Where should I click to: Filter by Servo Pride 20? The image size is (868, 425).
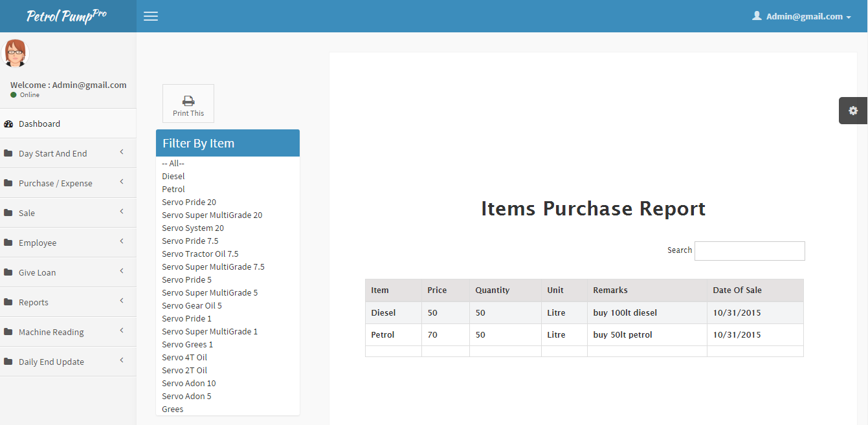point(189,202)
